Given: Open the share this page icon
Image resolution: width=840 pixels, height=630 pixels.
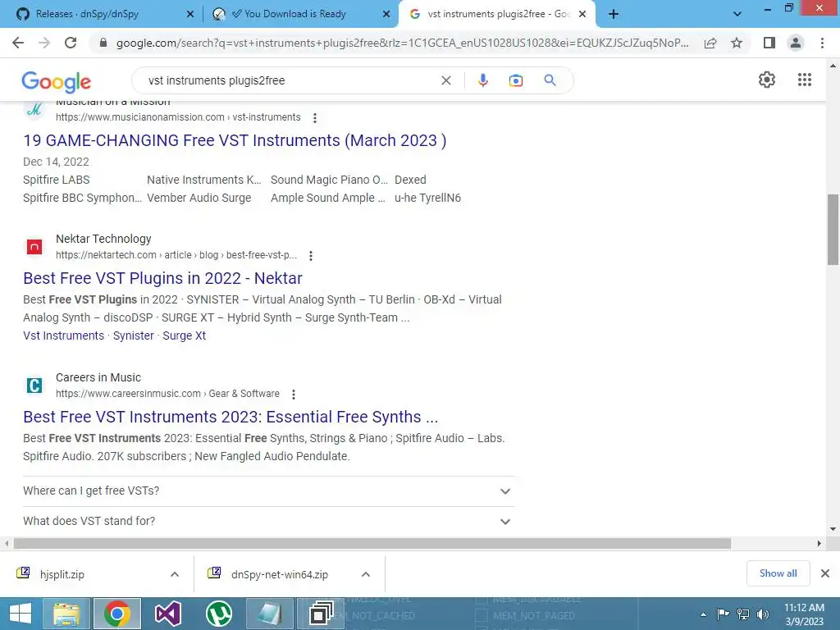Looking at the screenshot, I should 710,43.
